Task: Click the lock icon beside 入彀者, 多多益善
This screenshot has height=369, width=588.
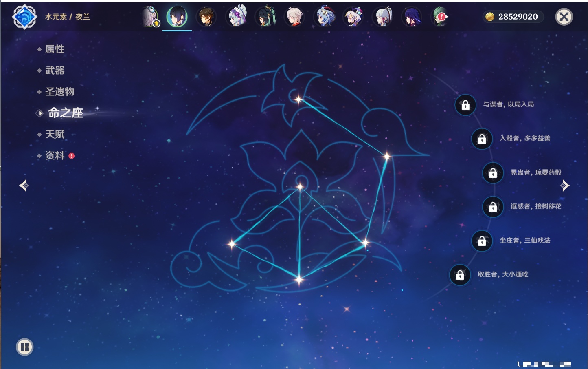Action: (482, 139)
